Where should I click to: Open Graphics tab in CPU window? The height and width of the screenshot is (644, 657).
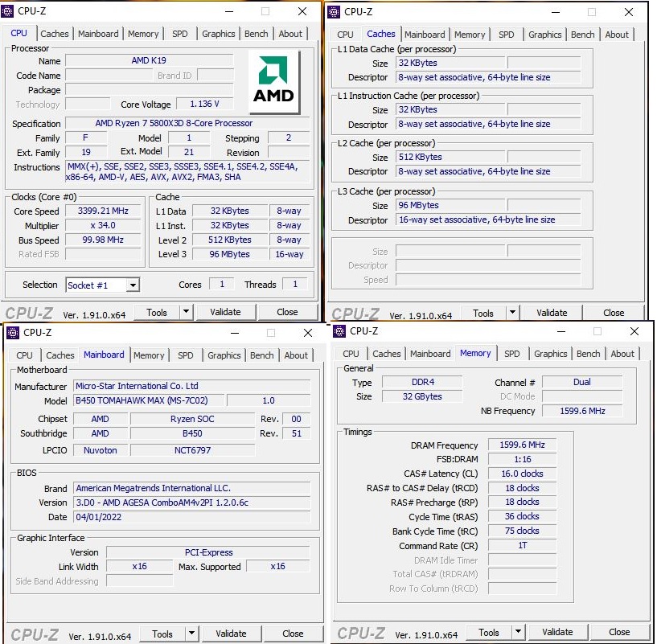point(218,34)
